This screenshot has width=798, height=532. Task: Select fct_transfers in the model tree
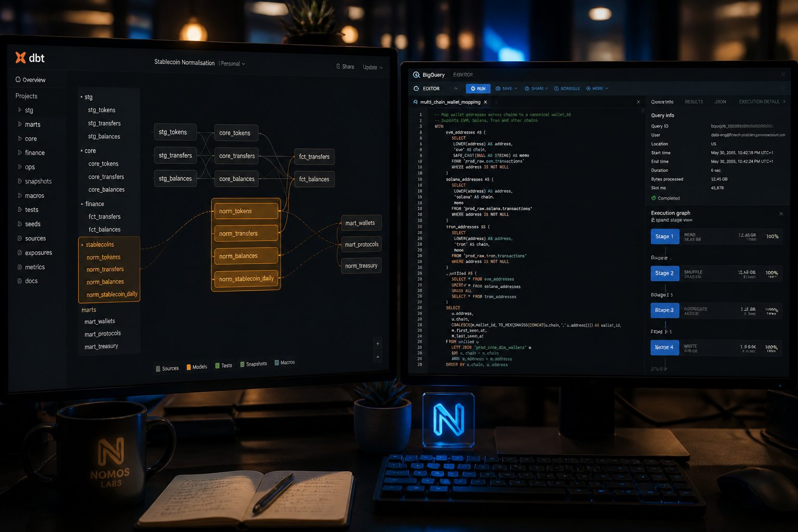click(104, 217)
